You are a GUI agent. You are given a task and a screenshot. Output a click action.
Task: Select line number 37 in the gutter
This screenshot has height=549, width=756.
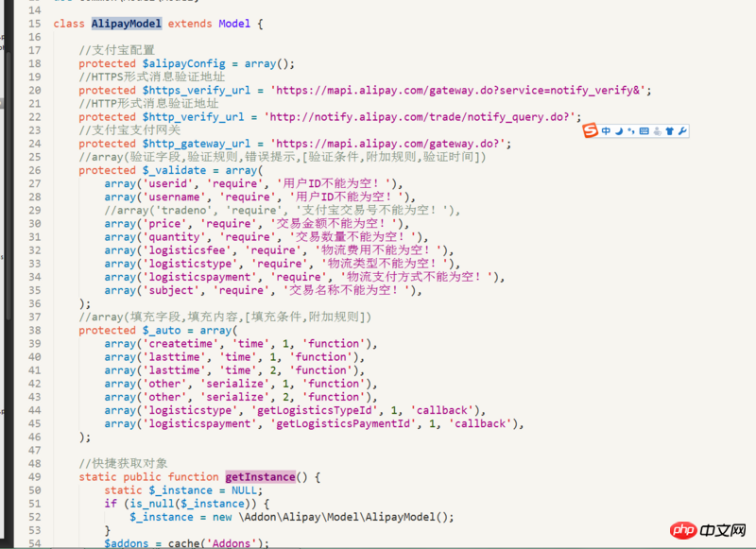tap(34, 317)
